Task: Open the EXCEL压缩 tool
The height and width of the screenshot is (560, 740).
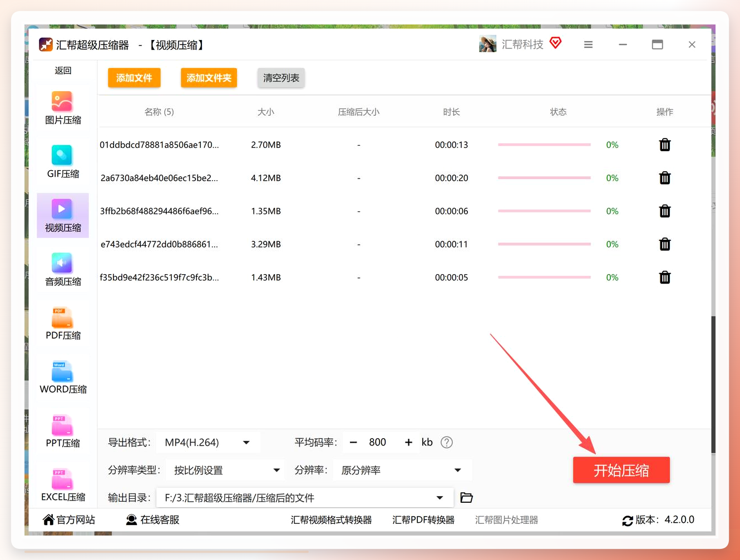Action: point(63,485)
